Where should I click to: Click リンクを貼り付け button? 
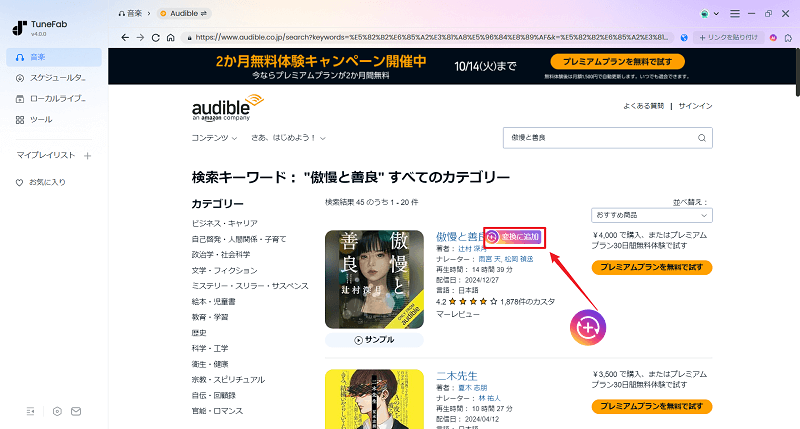(728, 38)
